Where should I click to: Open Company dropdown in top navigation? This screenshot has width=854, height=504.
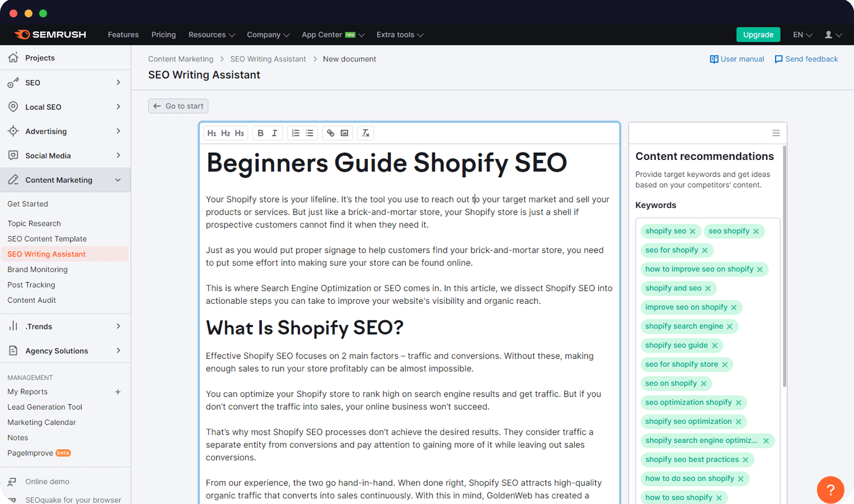268,35
